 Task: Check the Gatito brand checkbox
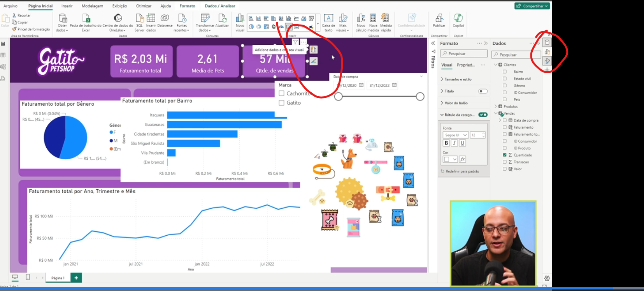point(281,103)
